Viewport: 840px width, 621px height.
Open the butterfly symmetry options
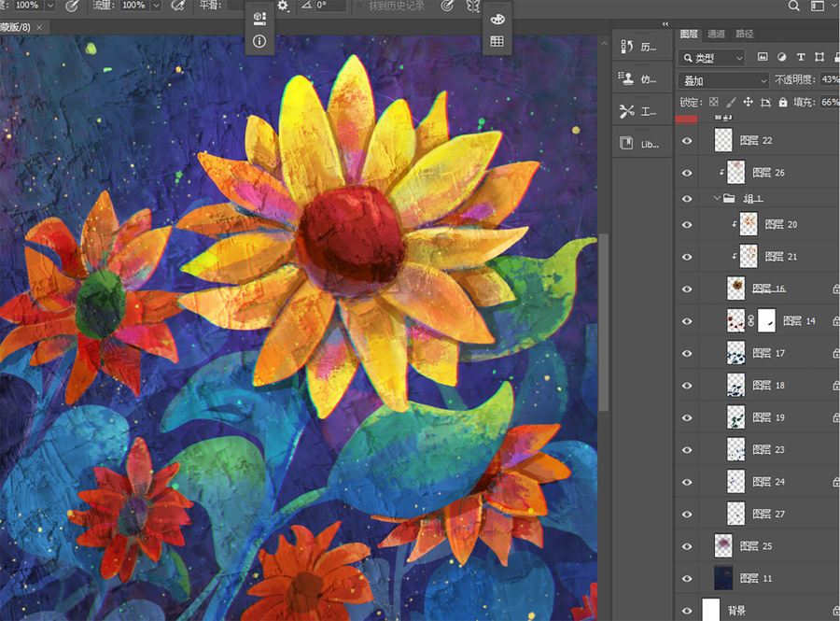472,6
